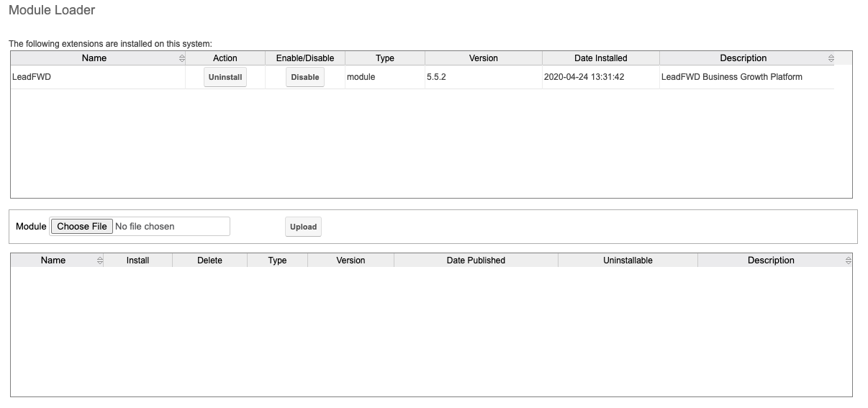Select the LeadFWD Business Growth Platform description
The width and height of the screenshot is (868, 408).
[x=731, y=77]
